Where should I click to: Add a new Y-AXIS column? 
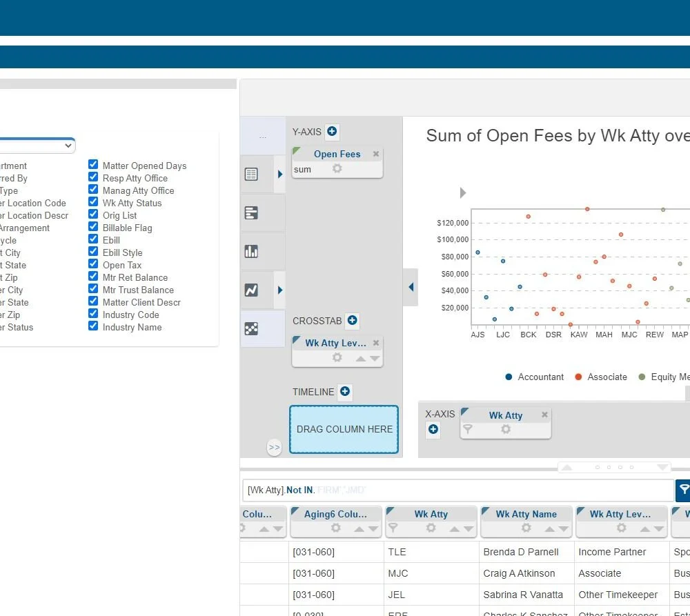pos(332,131)
